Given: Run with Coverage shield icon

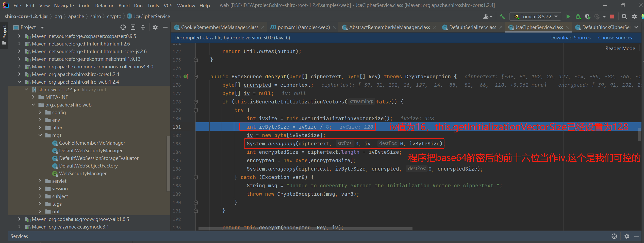Looking at the screenshot, I should pyautogui.click(x=587, y=17).
